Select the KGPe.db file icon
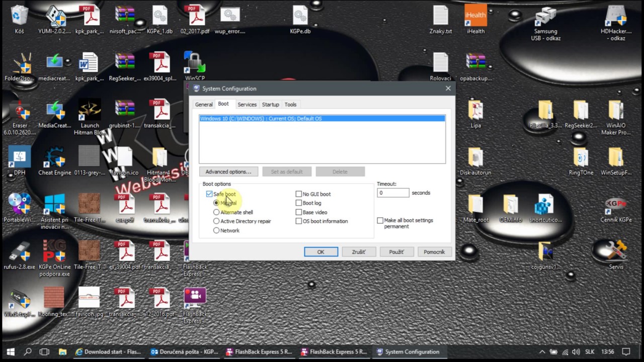644x362 pixels. 300,20
